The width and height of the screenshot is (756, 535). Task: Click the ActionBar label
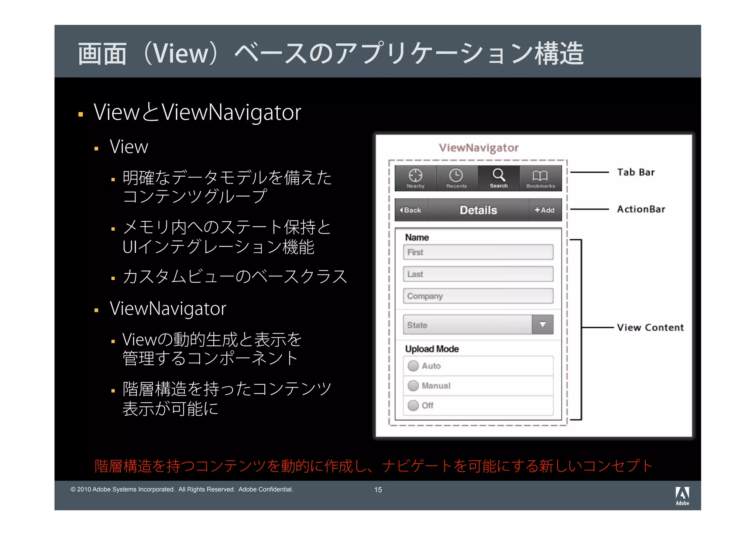(x=641, y=209)
